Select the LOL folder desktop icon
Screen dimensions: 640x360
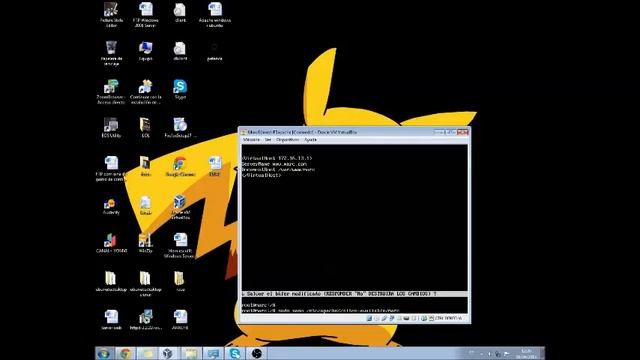145,128
